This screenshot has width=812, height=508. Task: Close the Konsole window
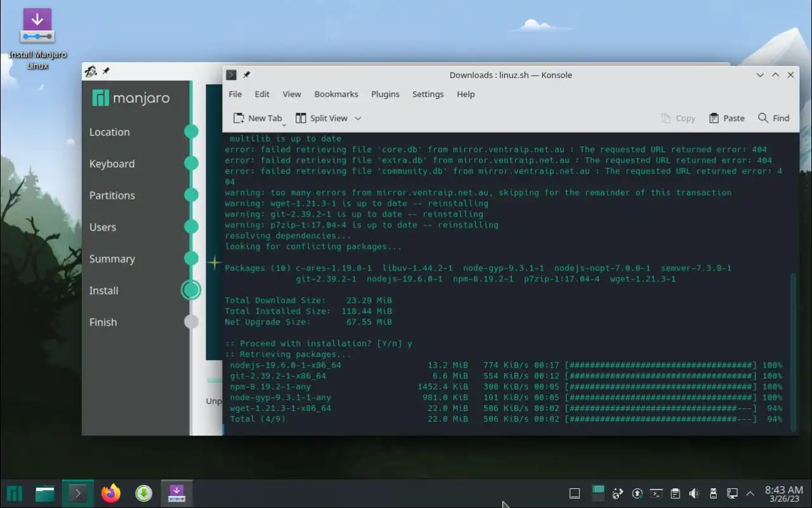[790, 75]
